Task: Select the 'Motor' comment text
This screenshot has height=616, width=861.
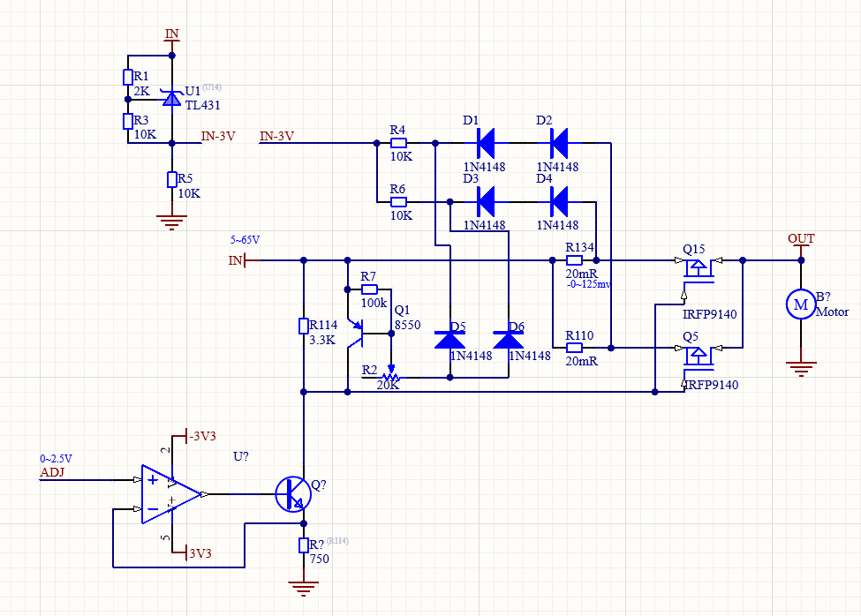Action: pyautogui.click(x=832, y=312)
